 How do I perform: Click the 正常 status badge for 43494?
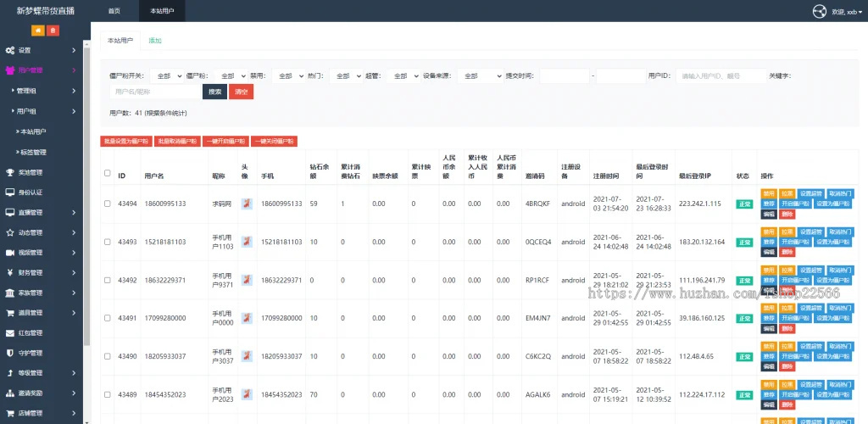click(x=744, y=204)
